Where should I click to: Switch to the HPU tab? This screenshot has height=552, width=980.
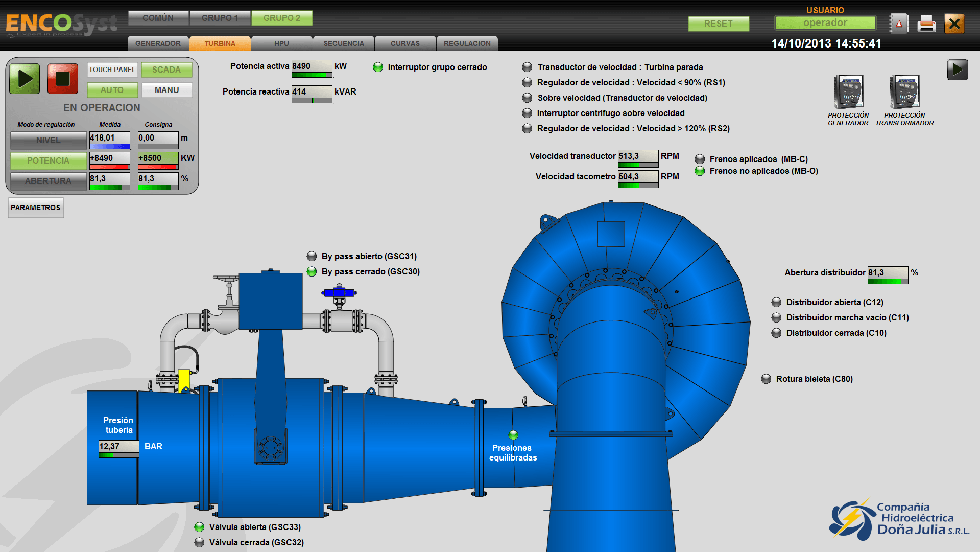[x=281, y=43]
